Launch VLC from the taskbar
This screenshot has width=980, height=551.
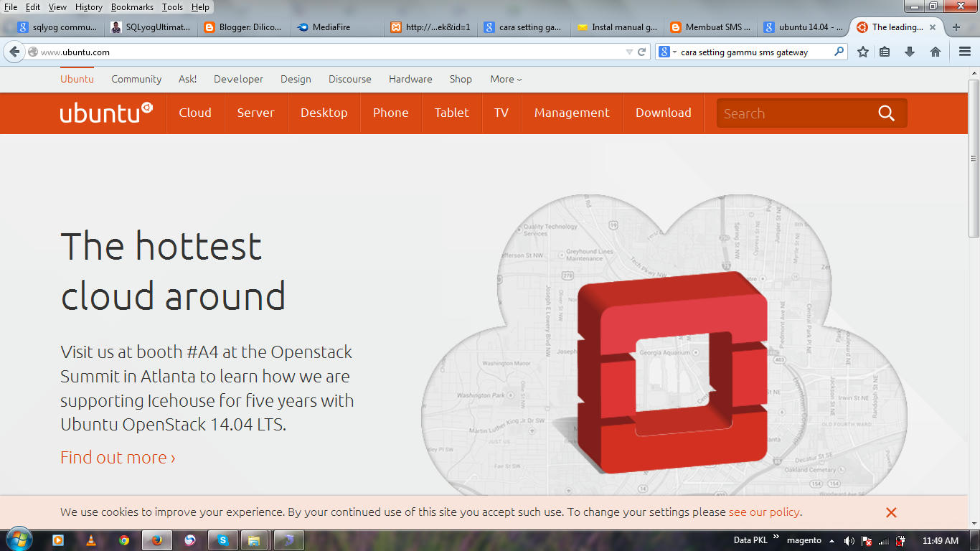point(91,540)
